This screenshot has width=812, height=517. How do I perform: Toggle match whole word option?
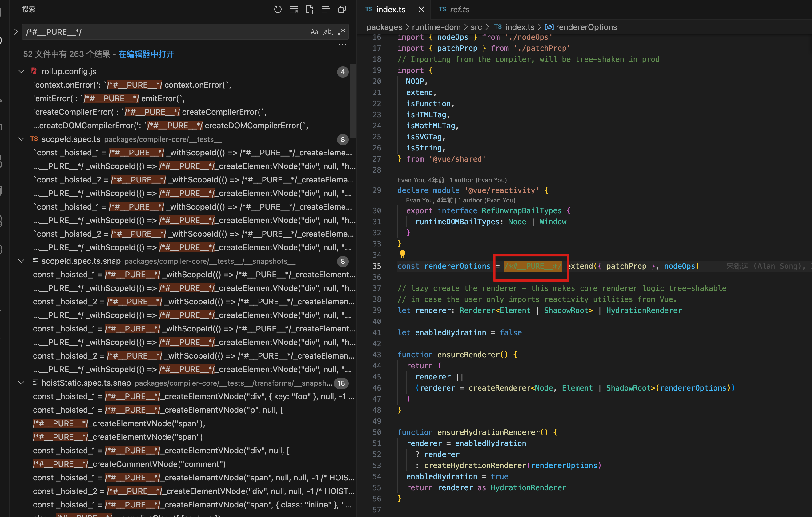coord(328,32)
